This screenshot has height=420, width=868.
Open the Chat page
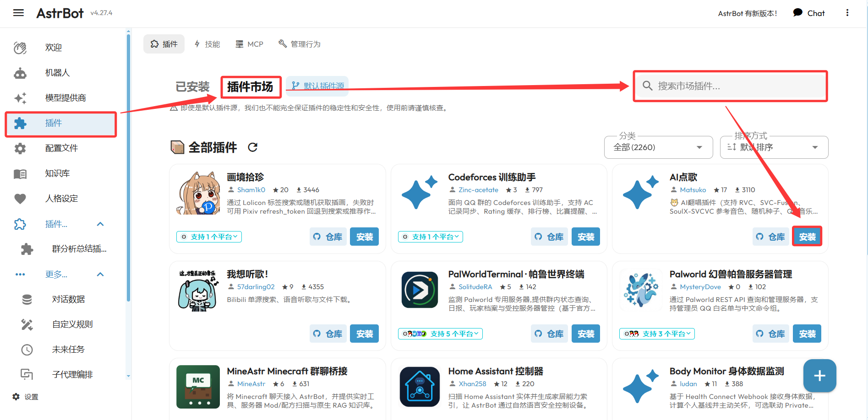pos(809,13)
